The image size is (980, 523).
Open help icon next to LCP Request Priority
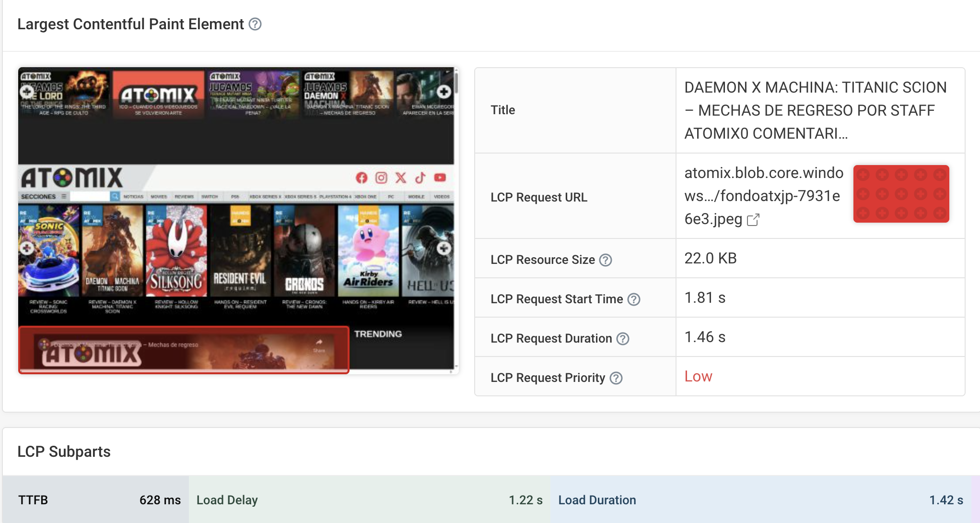616,378
